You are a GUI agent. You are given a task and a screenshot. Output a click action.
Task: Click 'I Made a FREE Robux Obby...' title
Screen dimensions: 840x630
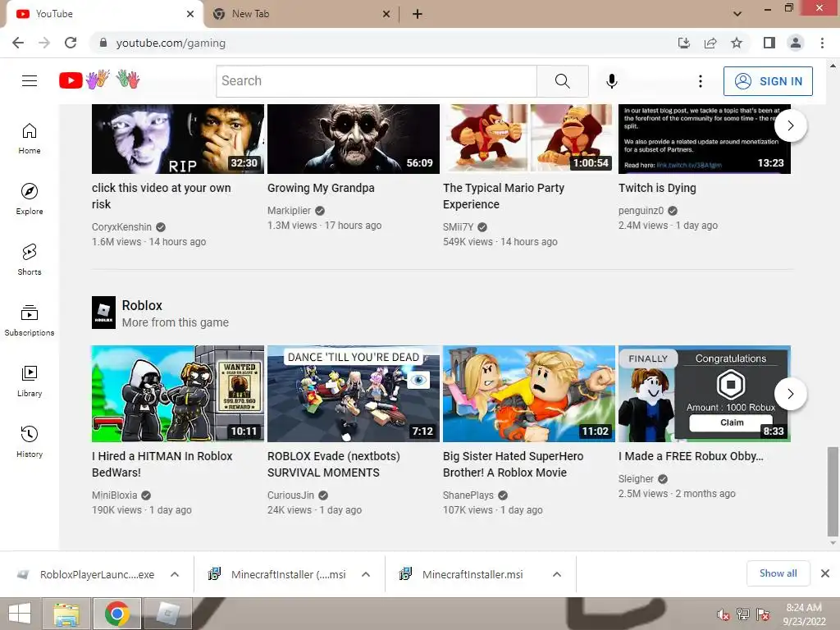[691, 456]
